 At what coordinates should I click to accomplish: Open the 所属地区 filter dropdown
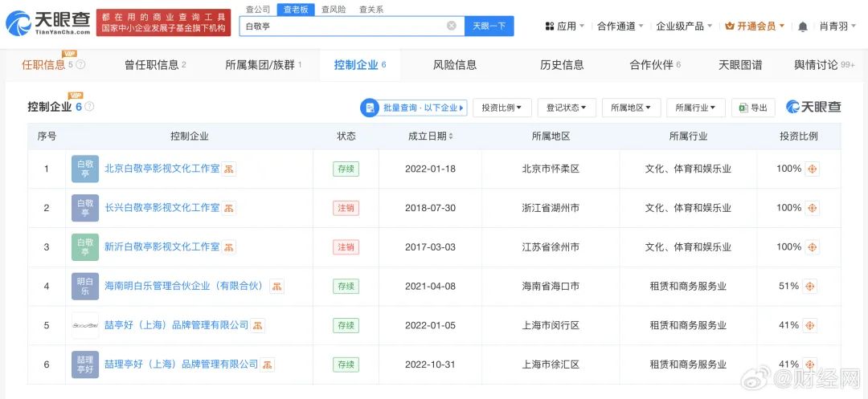[x=631, y=108]
